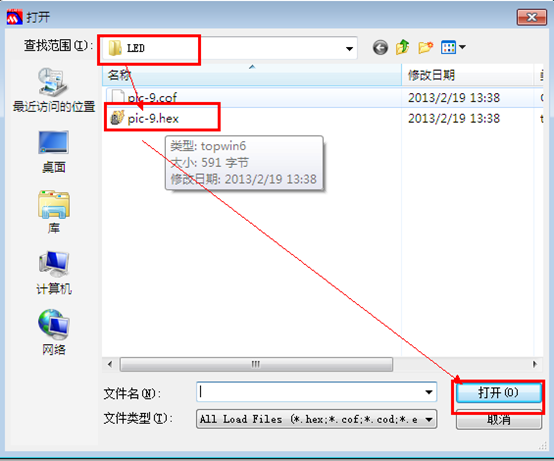Click the 打开 open button

tap(499, 392)
